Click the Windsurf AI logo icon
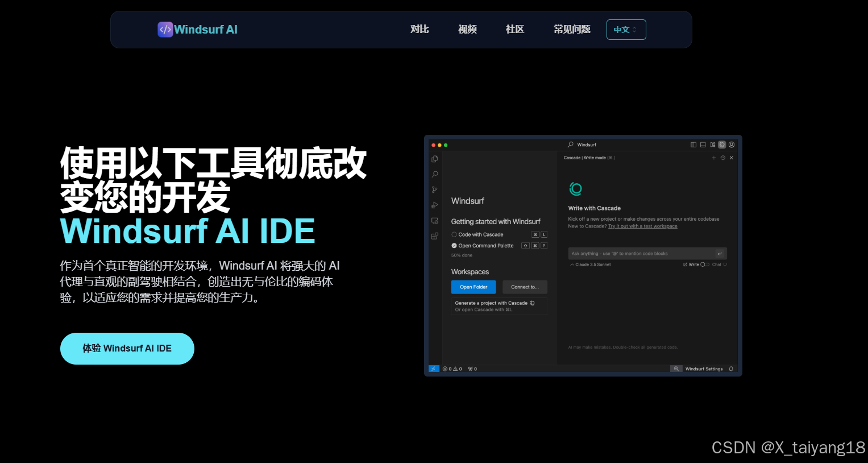The image size is (868, 463). [165, 30]
